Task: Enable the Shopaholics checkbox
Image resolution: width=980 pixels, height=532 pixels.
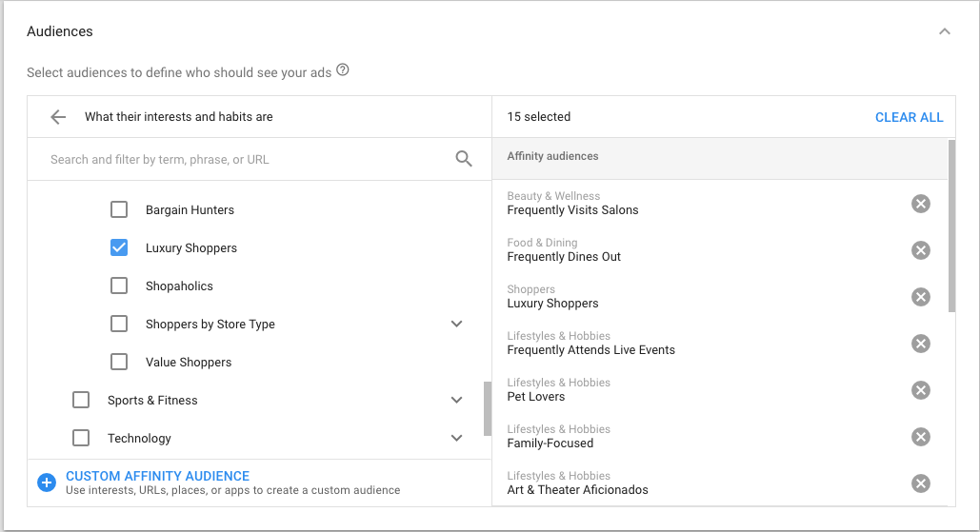Action: pyautogui.click(x=119, y=286)
